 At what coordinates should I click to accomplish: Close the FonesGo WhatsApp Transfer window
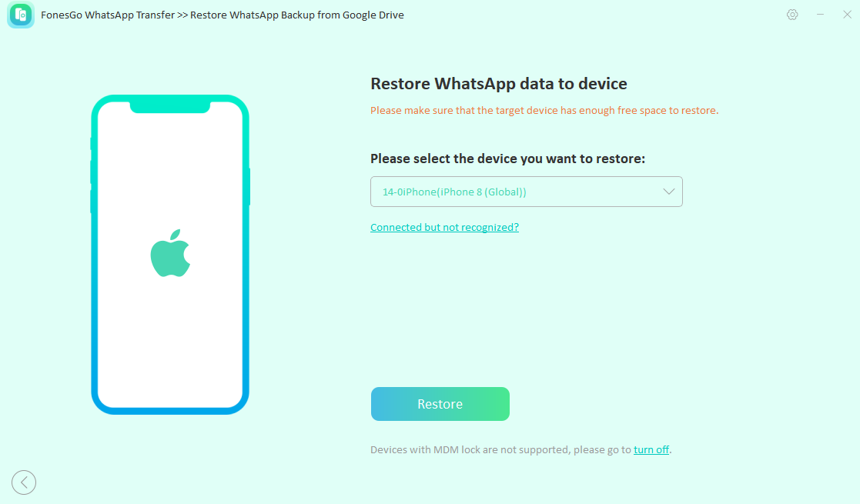point(847,15)
